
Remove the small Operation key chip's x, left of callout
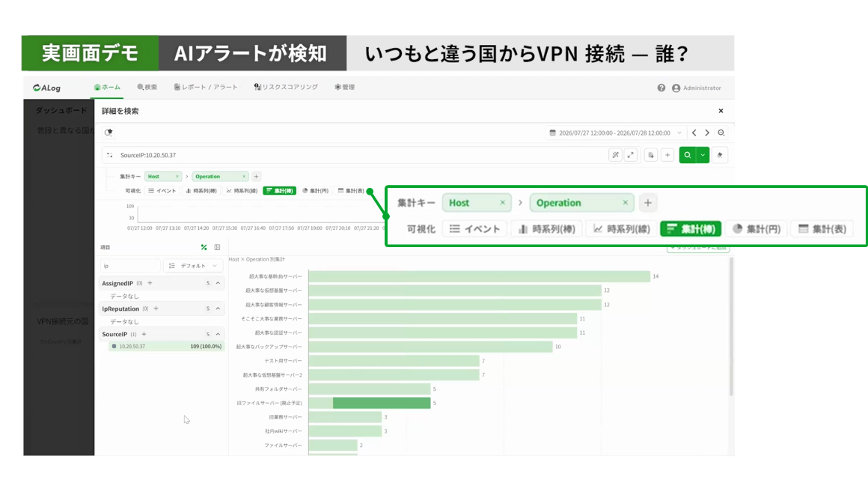(x=244, y=177)
